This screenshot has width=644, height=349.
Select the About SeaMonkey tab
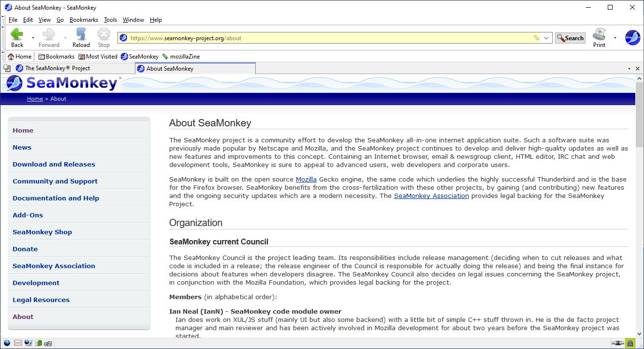pos(195,68)
